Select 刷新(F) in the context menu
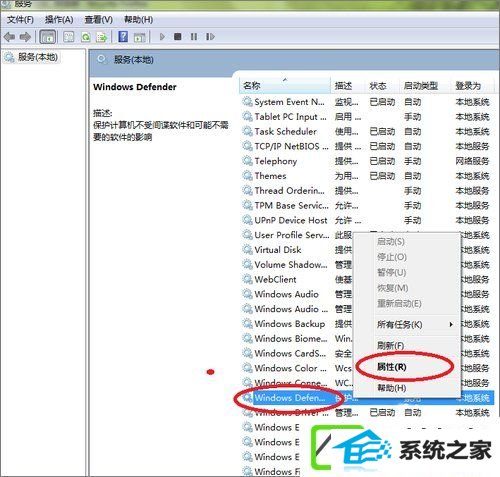This screenshot has width=500, height=477. [390, 345]
